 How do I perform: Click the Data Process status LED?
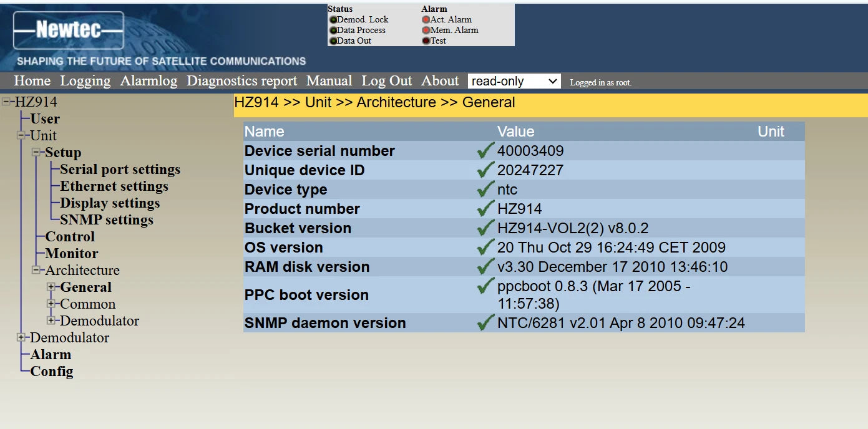coord(333,31)
